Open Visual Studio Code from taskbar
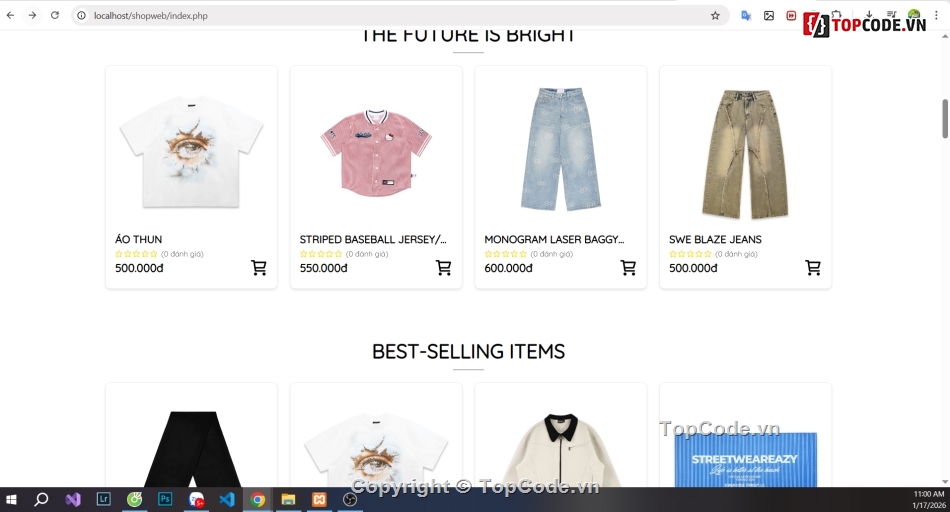 click(227, 499)
